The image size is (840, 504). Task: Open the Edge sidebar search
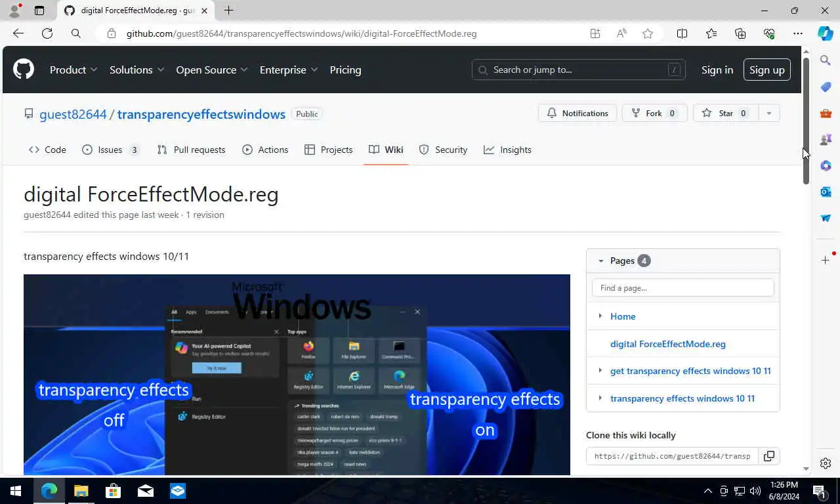tap(826, 60)
